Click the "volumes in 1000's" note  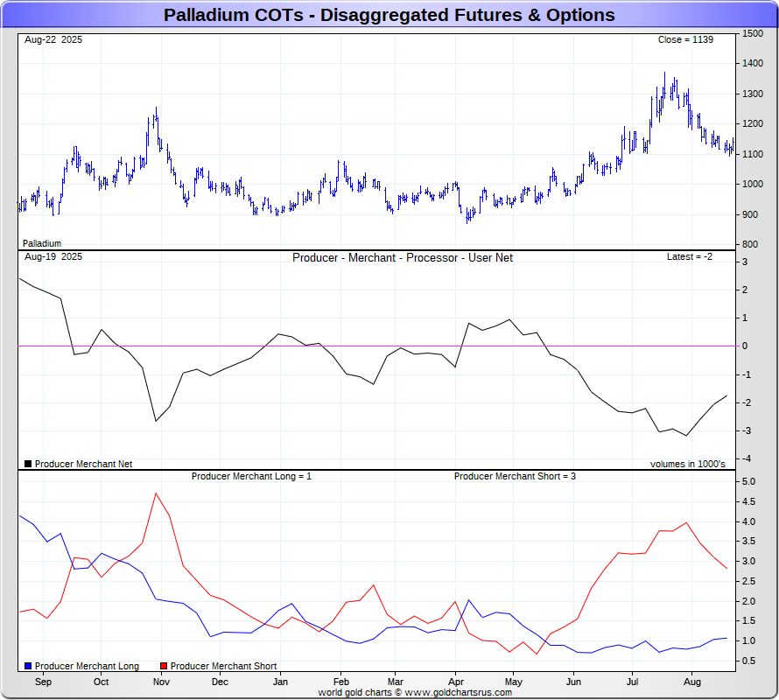688,464
